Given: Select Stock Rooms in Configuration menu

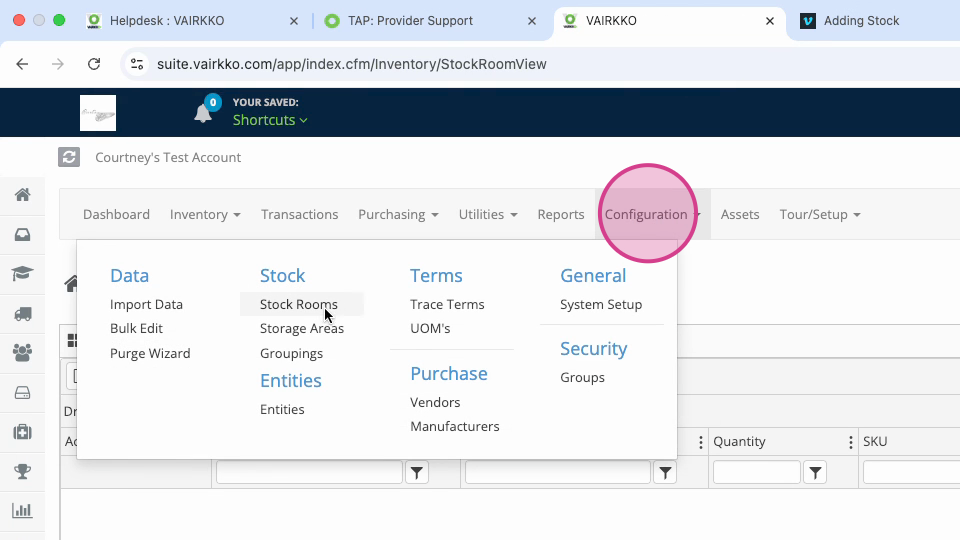Looking at the screenshot, I should coord(299,304).
